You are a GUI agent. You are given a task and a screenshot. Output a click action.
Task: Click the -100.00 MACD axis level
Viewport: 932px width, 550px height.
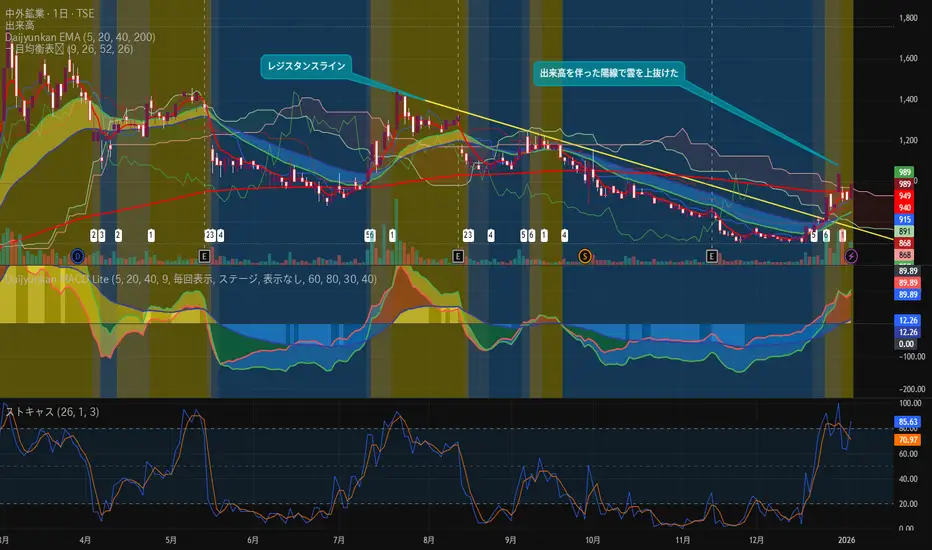point(912,357)
